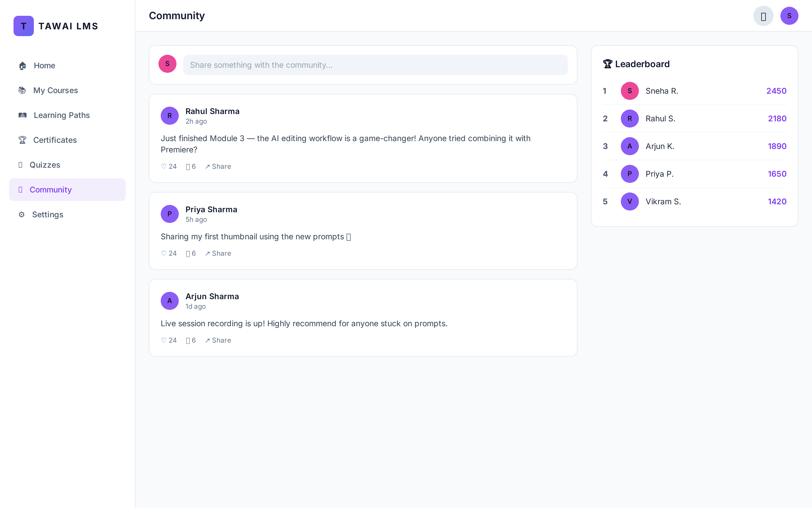Click the 1420 points score
Screen dimensions: 812x508
777,202
